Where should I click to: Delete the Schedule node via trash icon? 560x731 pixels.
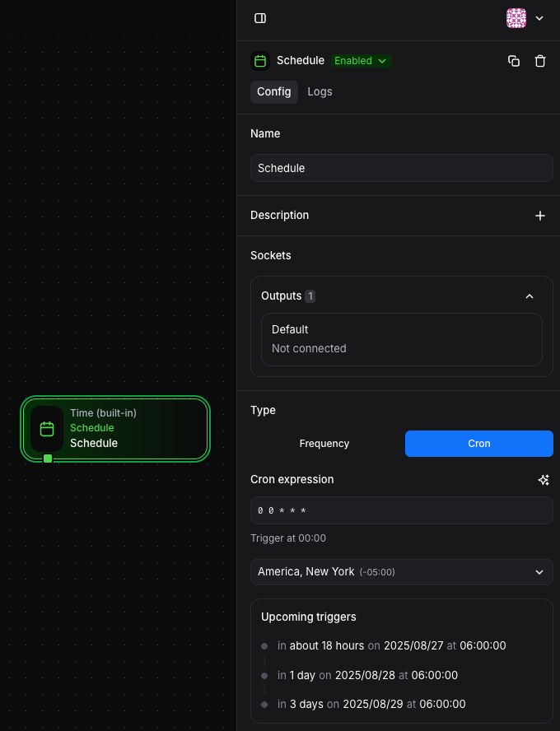540,61
